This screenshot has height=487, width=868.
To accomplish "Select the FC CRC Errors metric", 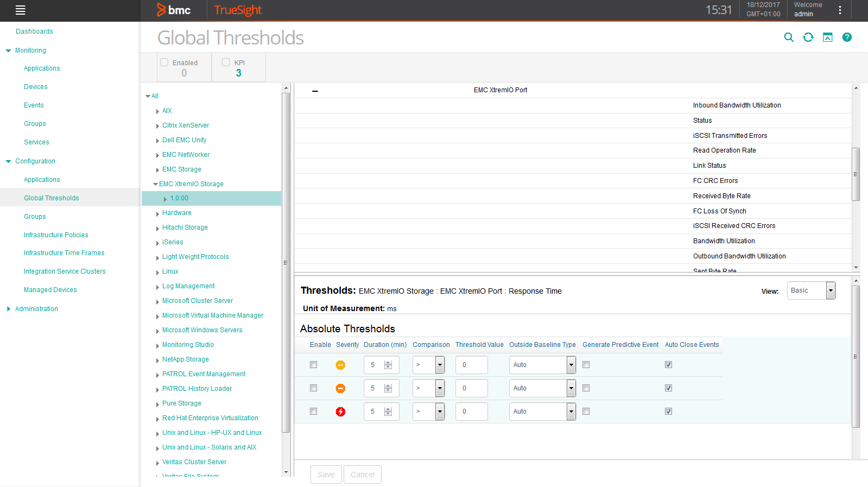I will coord(715,181).
